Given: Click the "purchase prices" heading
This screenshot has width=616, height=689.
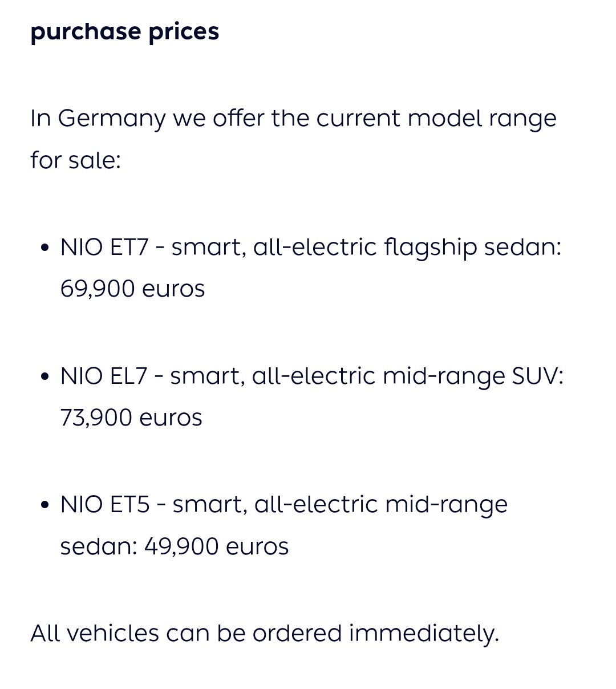Looking at the screenshot, I should pos(124,33).
